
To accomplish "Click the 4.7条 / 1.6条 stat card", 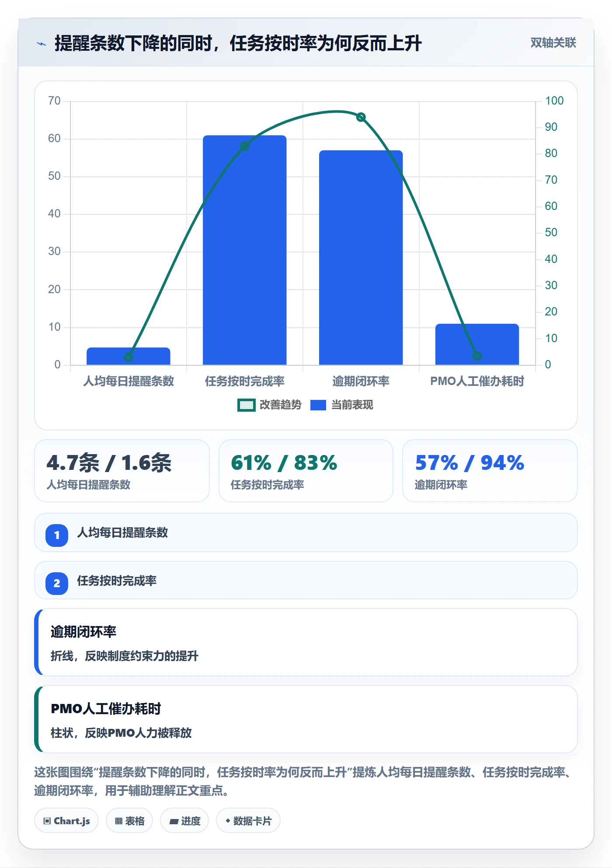I will [122, 471].
